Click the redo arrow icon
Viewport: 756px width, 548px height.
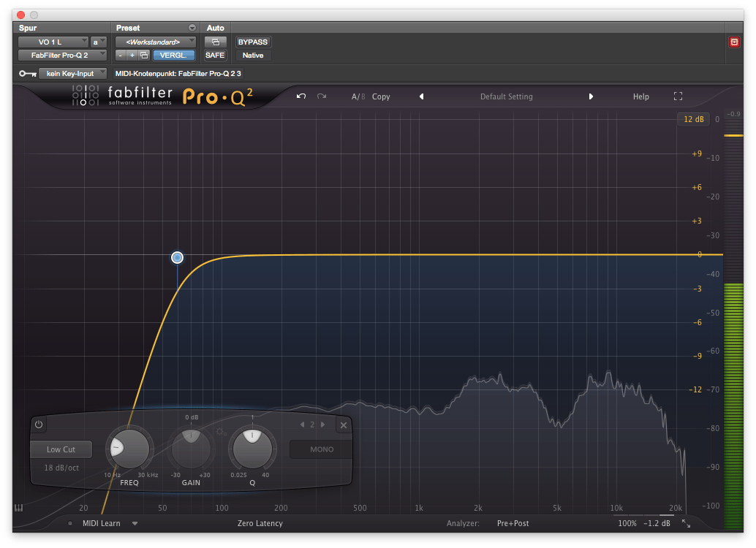(322, 96)
